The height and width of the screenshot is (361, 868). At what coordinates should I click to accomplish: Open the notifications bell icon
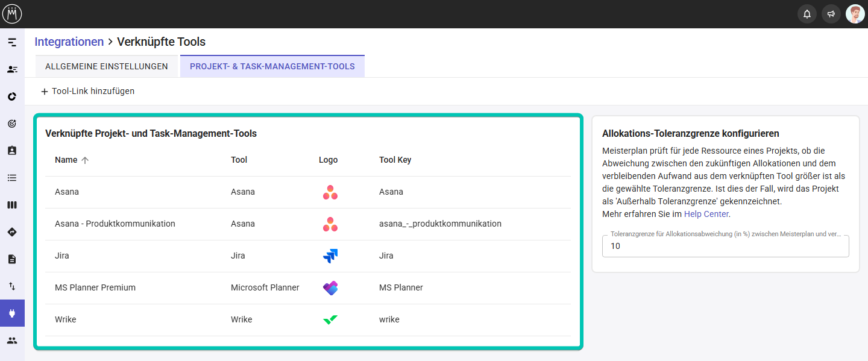pyautogui.click(x=807, y=13)
